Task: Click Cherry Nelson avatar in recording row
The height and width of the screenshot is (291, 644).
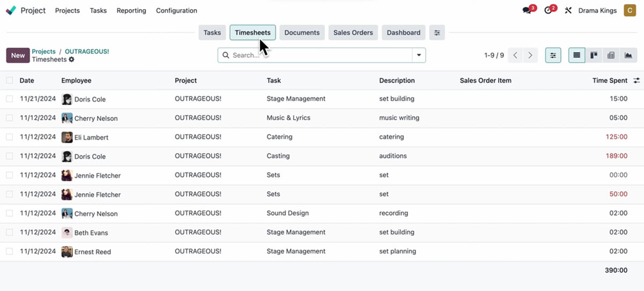Action: (x=67, y=214)
